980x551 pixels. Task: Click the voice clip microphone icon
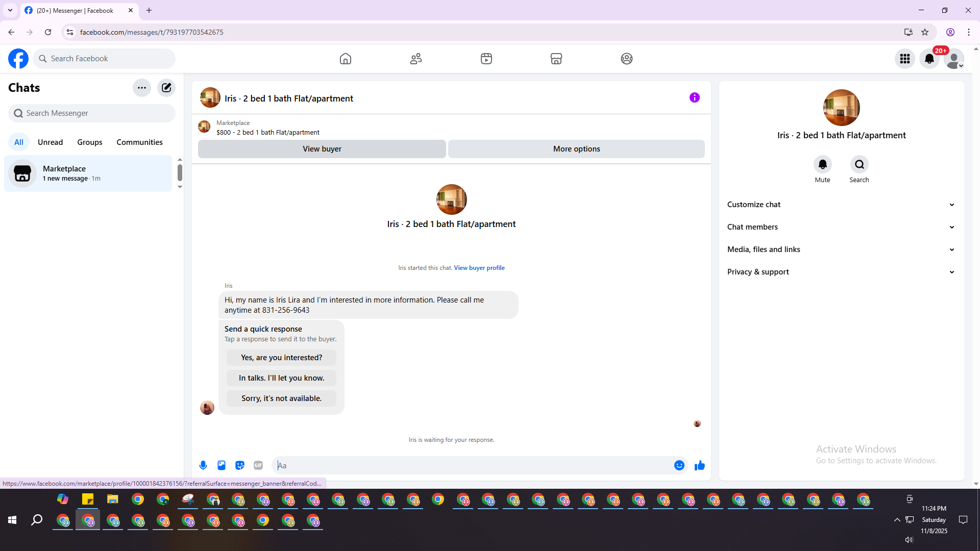pyautogui.click(x=203, y=465)
